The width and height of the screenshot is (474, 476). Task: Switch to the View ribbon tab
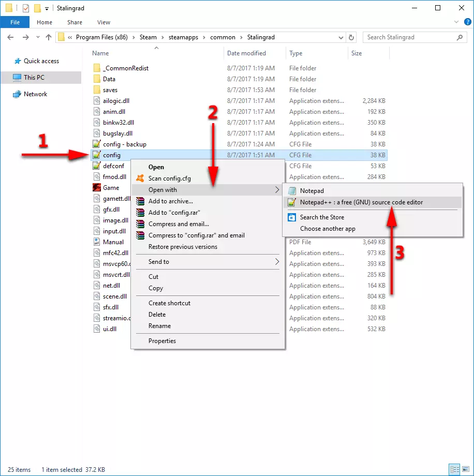tap(103, 22)
